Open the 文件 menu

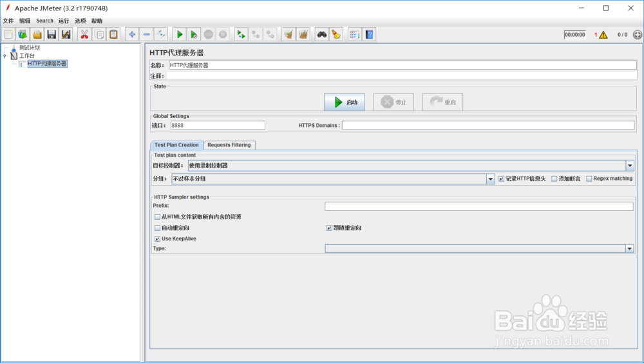8,21
